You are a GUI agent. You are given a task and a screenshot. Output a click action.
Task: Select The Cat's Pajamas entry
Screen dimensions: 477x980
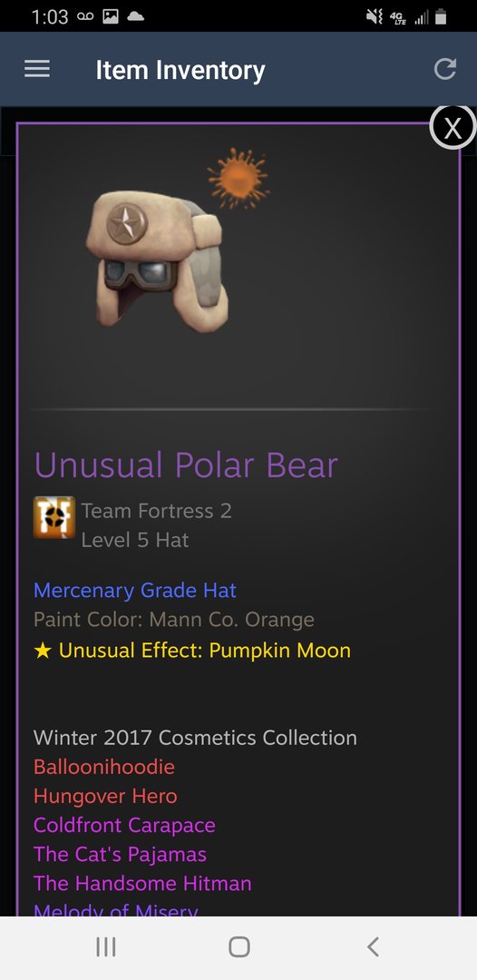(x=120, y=855)
